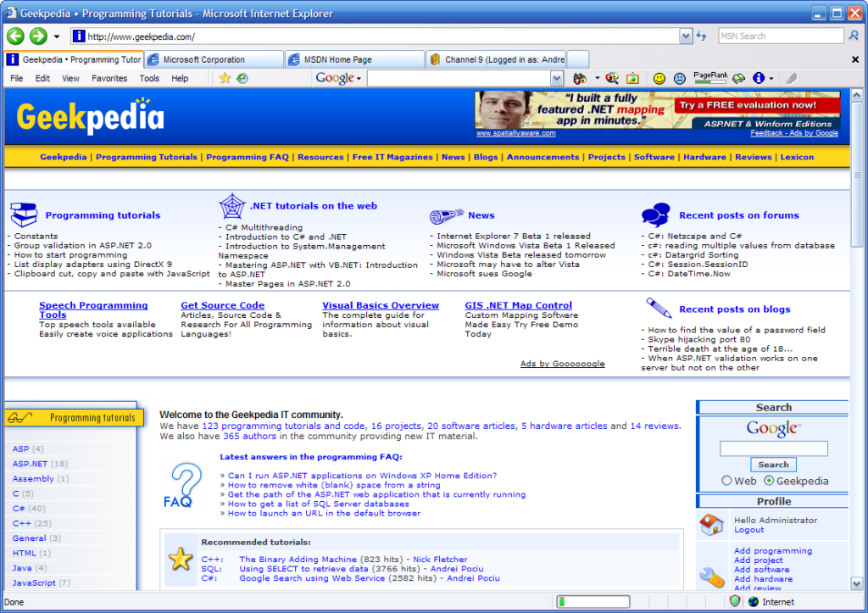The width and height of the screenshot is (868, 613).
Task: Open the Tools menu
Action: tap(149, 78)
